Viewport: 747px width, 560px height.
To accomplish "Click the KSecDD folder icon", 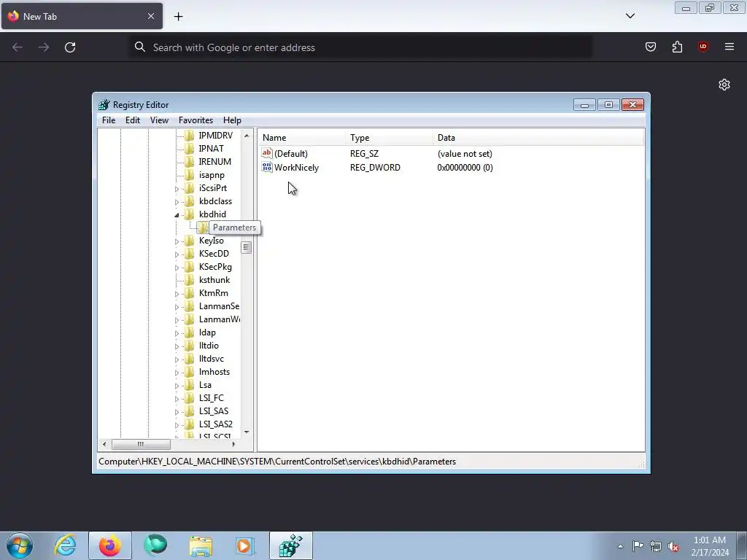I will pyautogui.click(x=190, y=254).
